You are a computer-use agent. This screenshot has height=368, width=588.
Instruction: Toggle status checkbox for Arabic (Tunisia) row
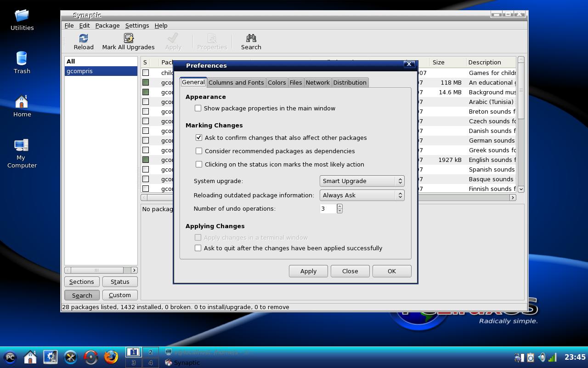(146, 102)
